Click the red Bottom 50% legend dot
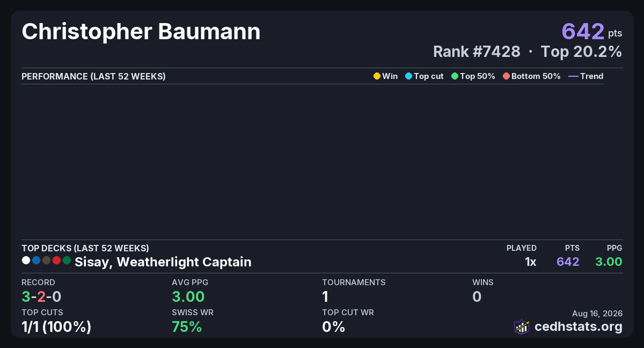644x348 pixels. tap(506, 76)
